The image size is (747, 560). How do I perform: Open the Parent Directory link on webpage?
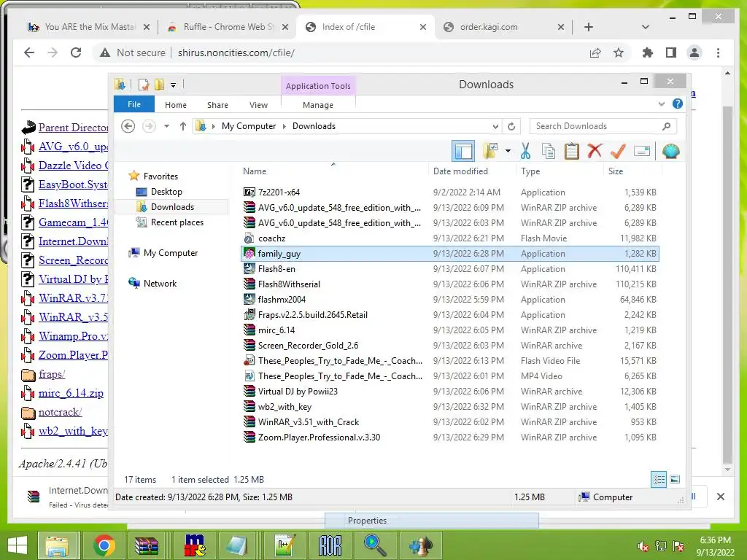tap(73, 128)
